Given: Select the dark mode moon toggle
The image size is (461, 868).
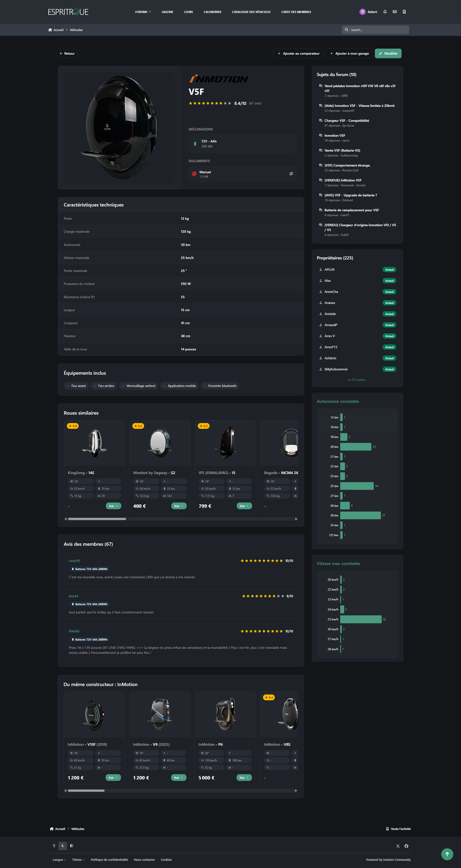Looking at the screenshot, I should 63,845.
